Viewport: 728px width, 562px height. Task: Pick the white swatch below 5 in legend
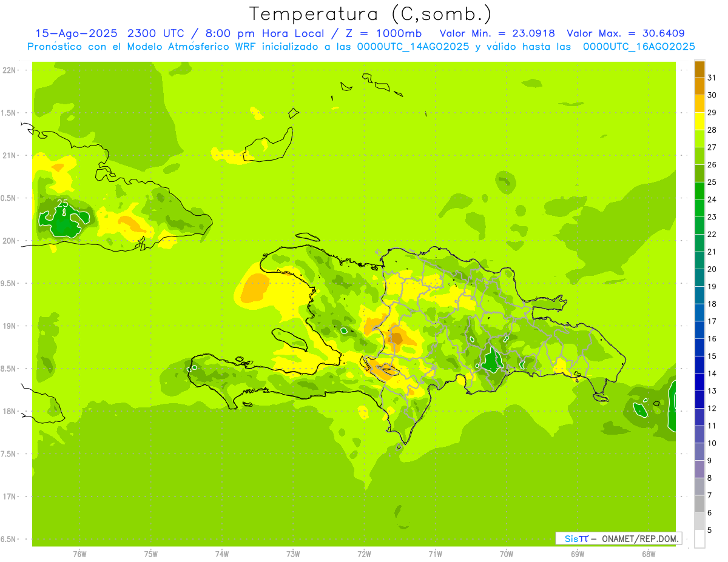tap(699, 539)
